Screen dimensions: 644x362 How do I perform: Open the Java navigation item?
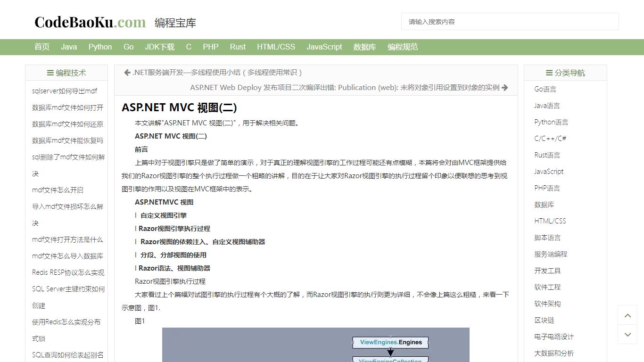(69, 47)
